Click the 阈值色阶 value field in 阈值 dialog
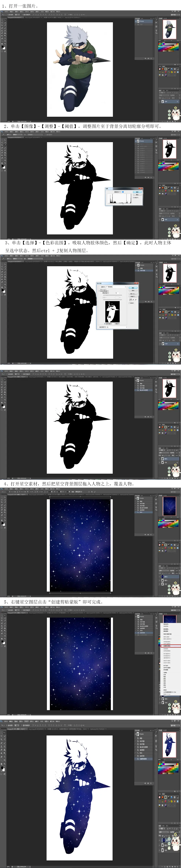Viewport: 181px width, 868px height. [123, 192]
